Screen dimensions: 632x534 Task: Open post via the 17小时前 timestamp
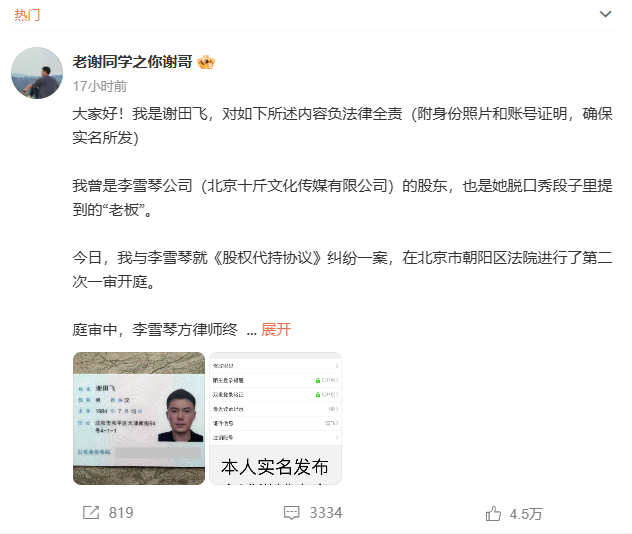click(x=100, y=86)
